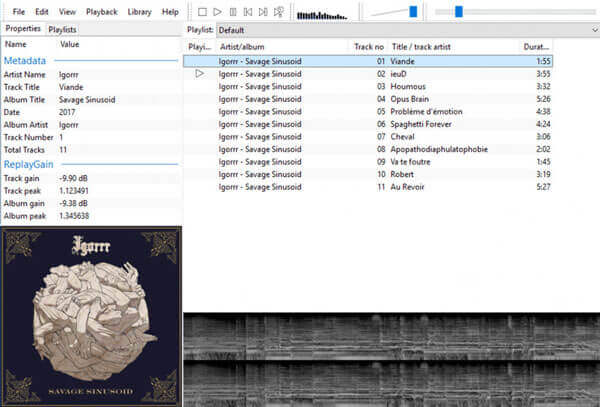Click the Play button in toolbar
Viewport: 600px width, 407px height.
(x=217, y=12)
